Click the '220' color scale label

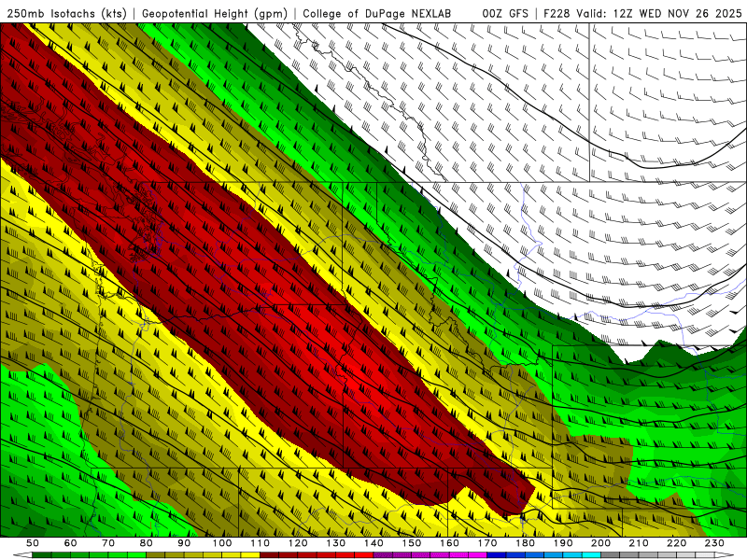(x=676, y=543)
